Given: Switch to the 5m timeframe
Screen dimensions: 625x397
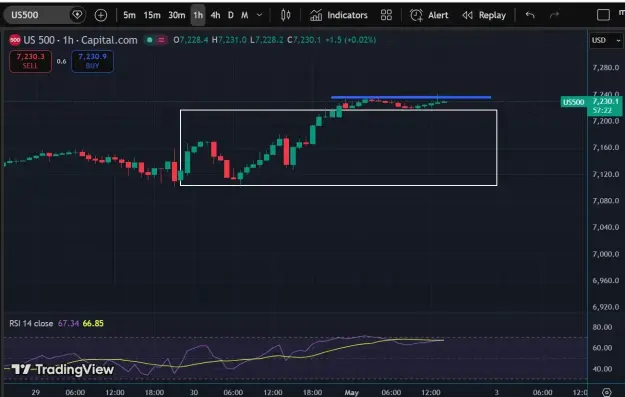Looking at the screenshot, I should click(x=129, y=15).
